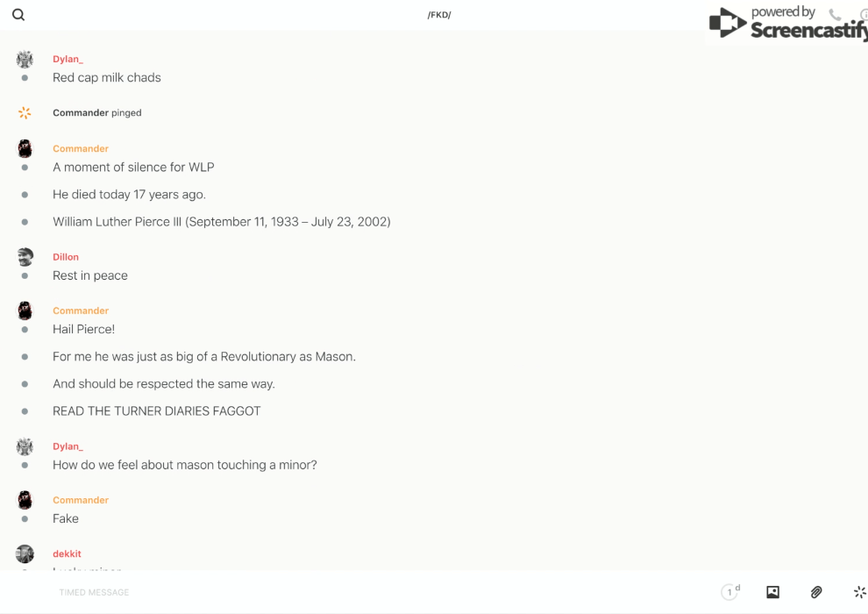This screenshot has height=614, width=868.
Task: Click Dylan_'s avatar above "Red cap milk chads"
Action: [25, 59]
